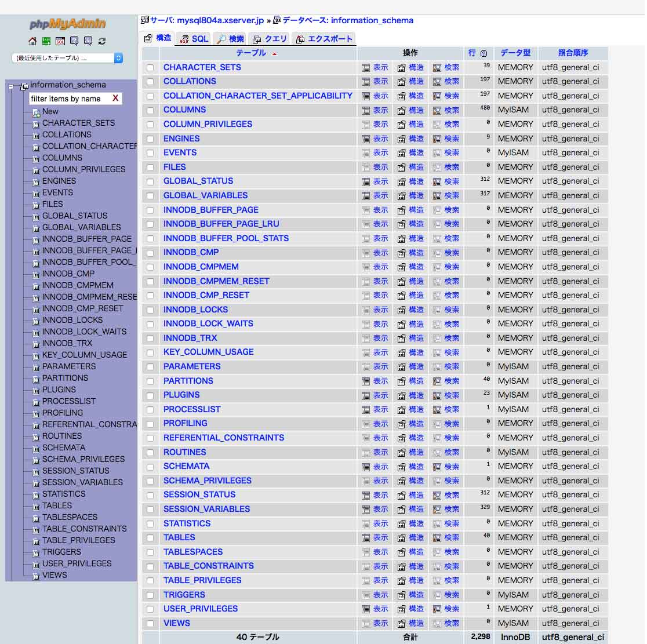Click the search (検索) icon for COLUMNS row
647x644 pixels.
click(x=437, y=110)
